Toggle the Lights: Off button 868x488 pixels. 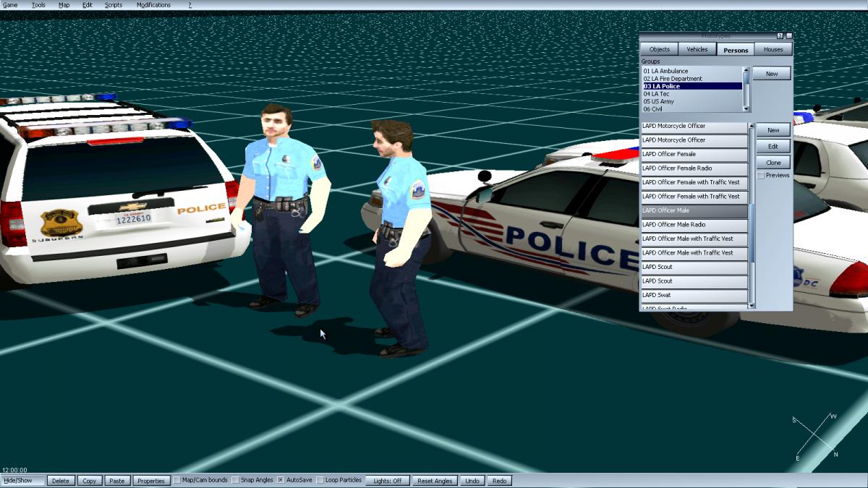pos(387,481)
